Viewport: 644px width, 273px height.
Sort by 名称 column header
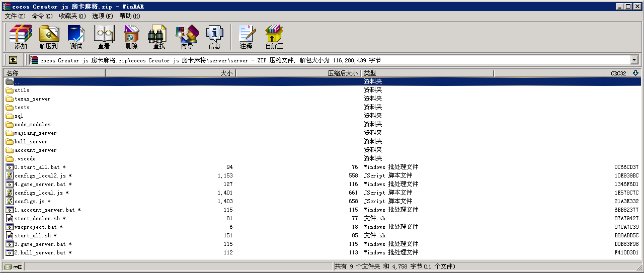coord(54,73)
